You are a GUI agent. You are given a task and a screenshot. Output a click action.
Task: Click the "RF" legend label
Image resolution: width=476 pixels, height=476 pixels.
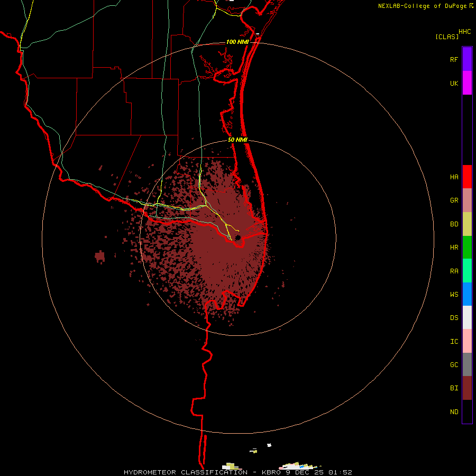pos(454,60)
